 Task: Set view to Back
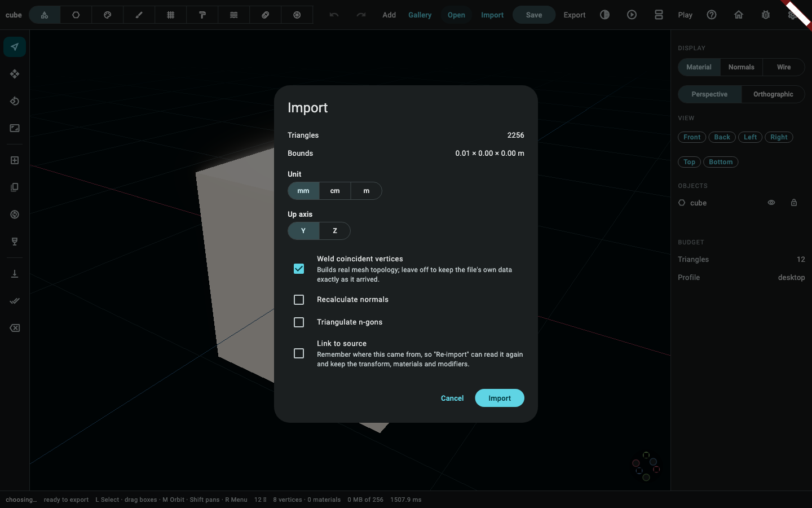pos(722,137)
